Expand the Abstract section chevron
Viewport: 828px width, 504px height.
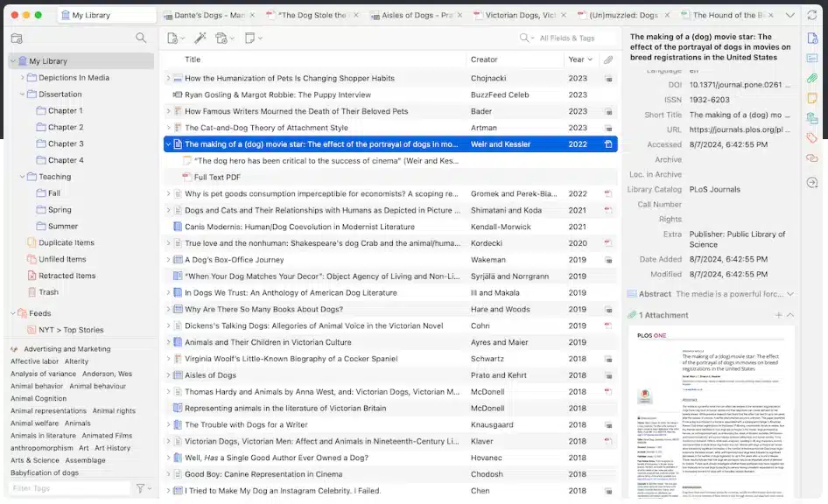tap(790, 294)
